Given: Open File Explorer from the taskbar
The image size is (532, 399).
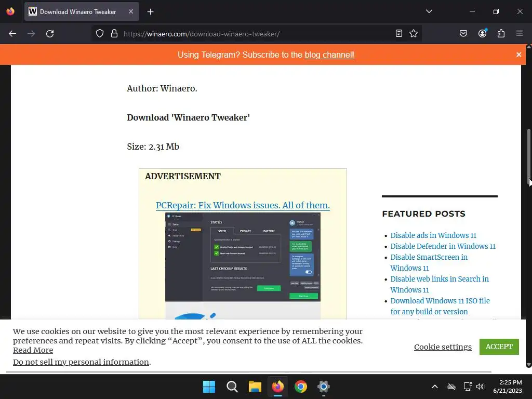Looking at the screenshot, I should (x=255, y=387).
